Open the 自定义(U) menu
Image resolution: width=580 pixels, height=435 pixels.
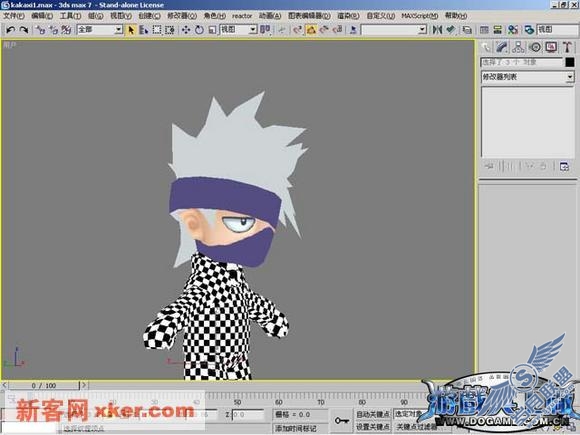(380, 16)
